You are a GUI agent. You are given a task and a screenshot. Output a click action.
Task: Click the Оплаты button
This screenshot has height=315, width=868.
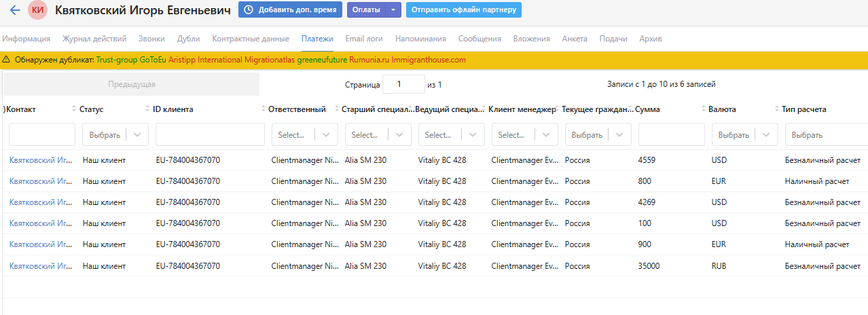[x=365, y=10]
